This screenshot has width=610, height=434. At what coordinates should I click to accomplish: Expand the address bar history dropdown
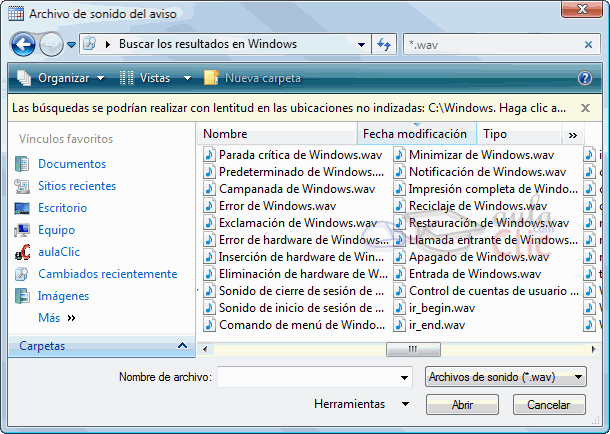point(361,44)
